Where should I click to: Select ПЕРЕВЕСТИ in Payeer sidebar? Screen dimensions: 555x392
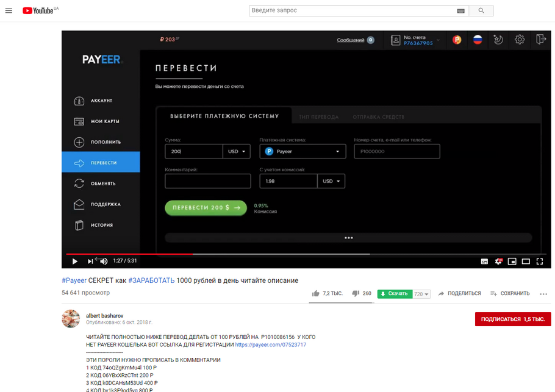tap(101, 163)
